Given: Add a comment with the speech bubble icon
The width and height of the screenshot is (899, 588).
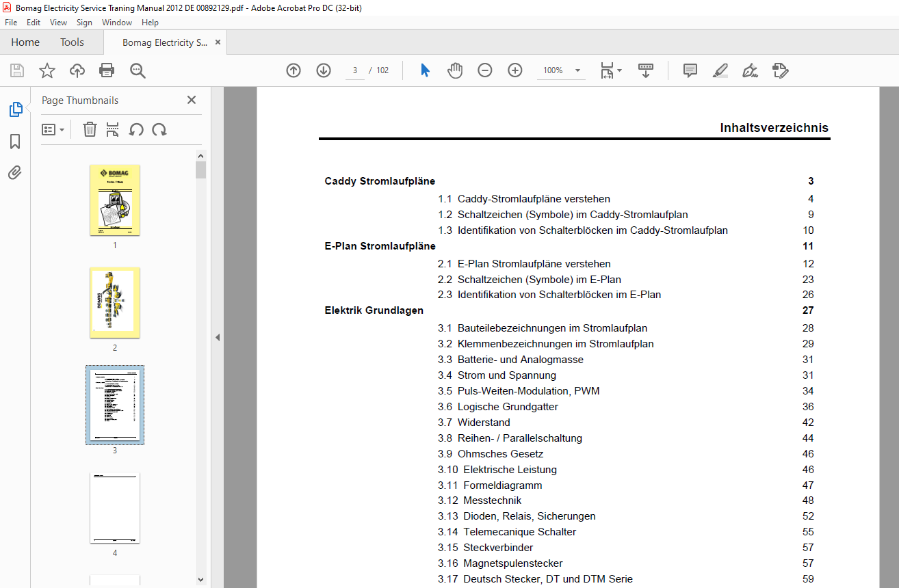Looking at the screenshot, I should pyautogui.click(x=690, y=70).
